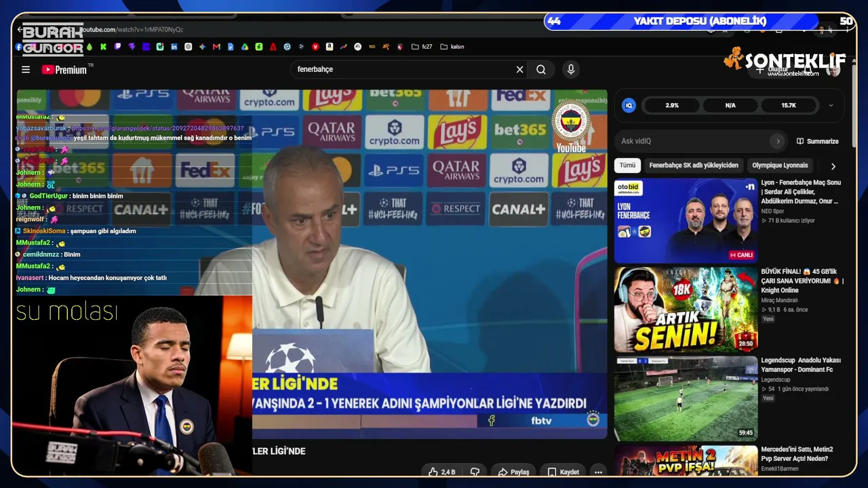Open the 'ARTIK SENİN!' Knight Online thumbnail
This screenshot has width=868, height=488.
(x=686, y=309)
